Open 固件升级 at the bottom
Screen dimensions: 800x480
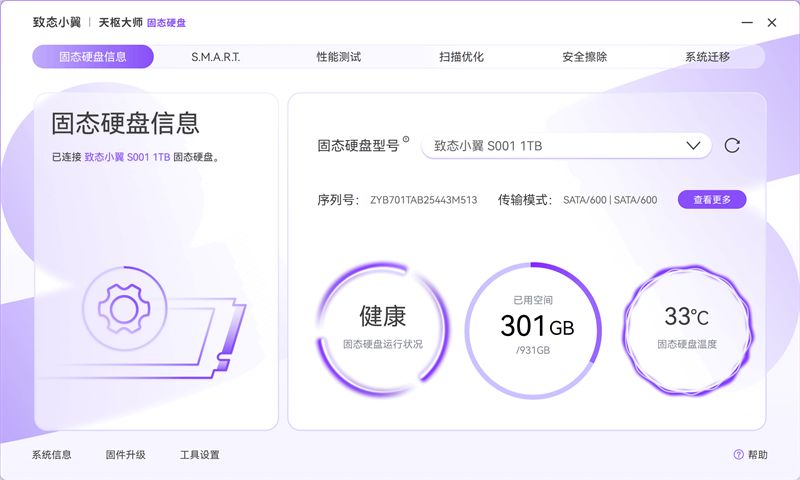[x=126, y=454]
